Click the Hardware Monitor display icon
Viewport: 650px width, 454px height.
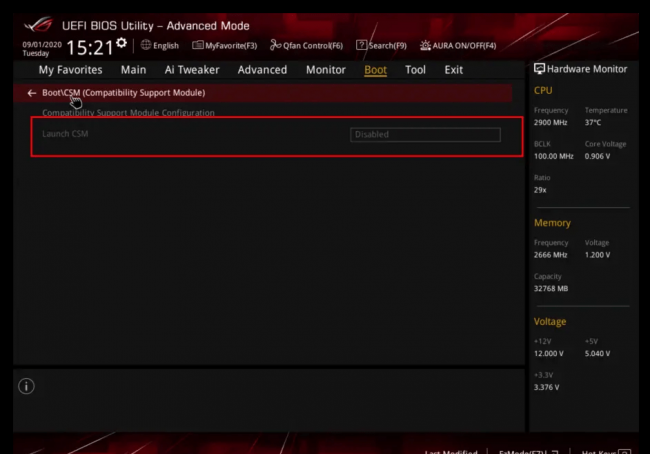click(x=539, y=69)
